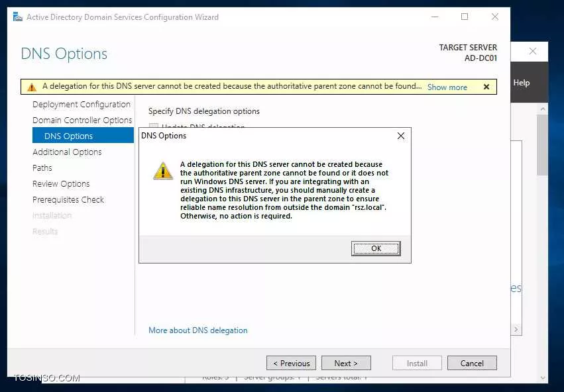The height and width of the screenshot is (392, 564).
Task: Click the TARGET SERVER AD-DC01 label
Action: pyautogui.click(x=468, y=52)
